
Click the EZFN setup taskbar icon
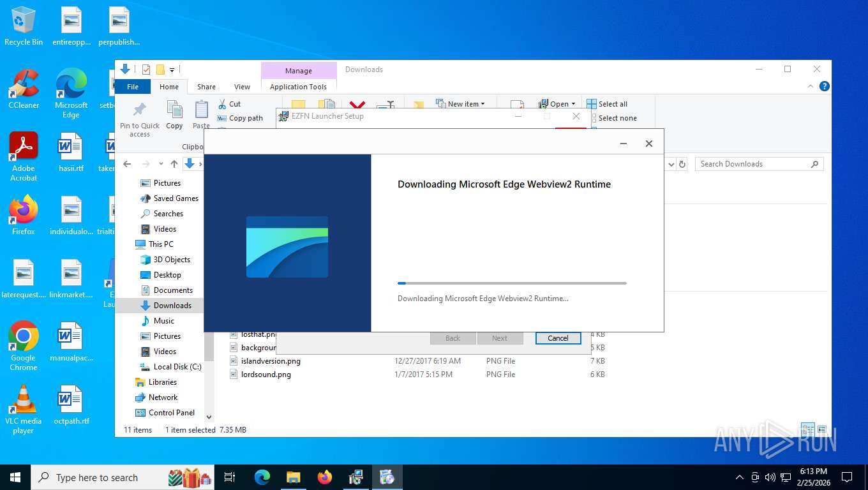(356, 477)
